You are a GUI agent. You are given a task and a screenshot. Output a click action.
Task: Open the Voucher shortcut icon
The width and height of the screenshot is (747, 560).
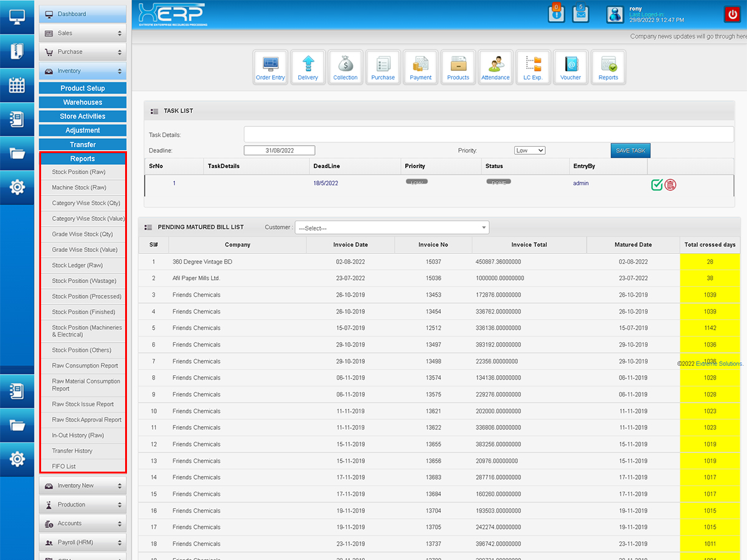tap(570, 67)
